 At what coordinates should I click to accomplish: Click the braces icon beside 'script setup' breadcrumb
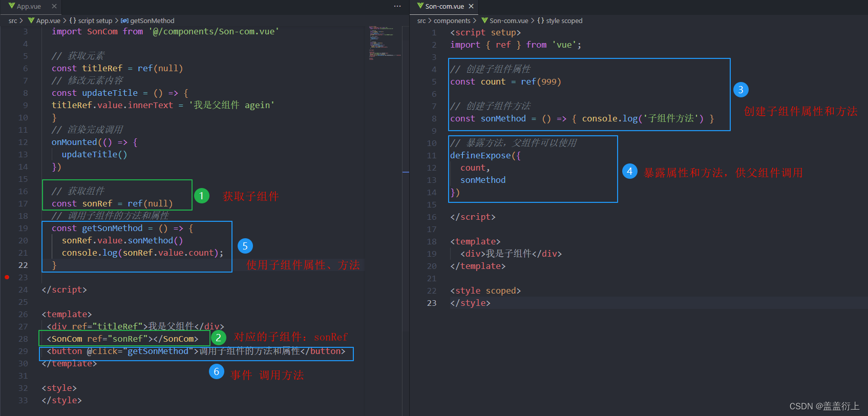click(x=73, y=21)
